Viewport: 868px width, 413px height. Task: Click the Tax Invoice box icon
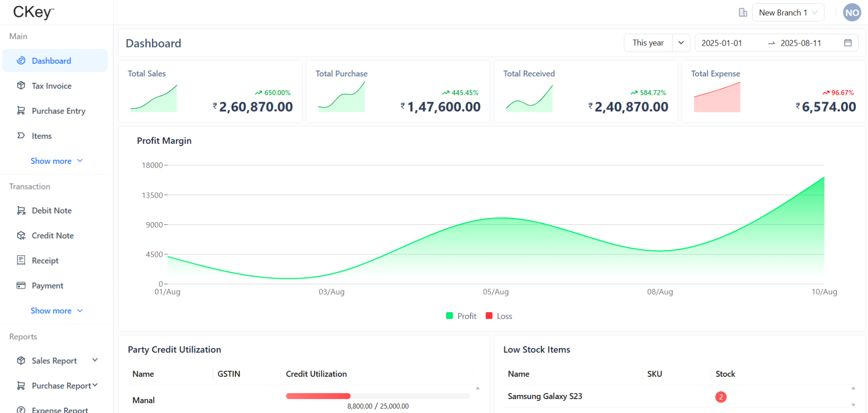click(21, 85)
